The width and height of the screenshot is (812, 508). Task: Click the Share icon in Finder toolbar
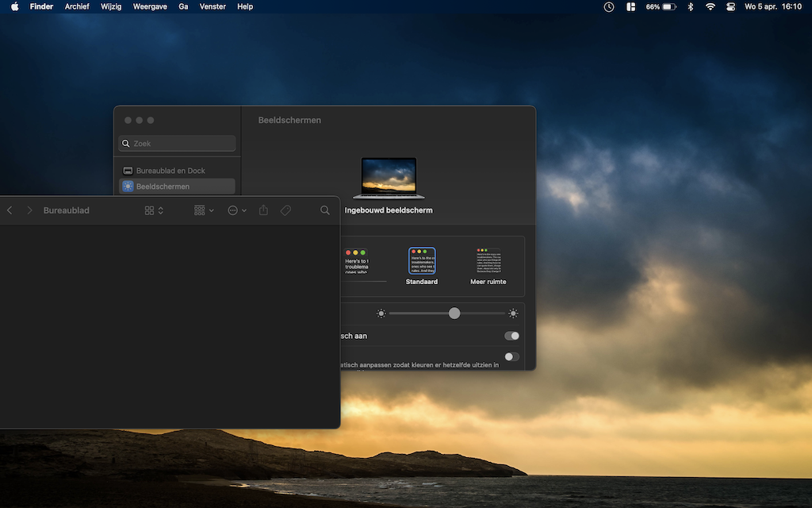point(264,210)
